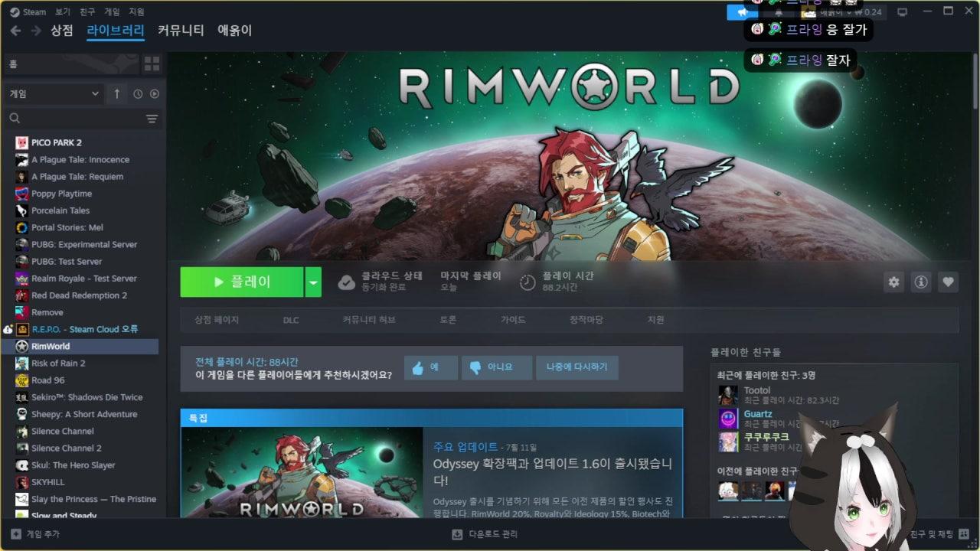Image resolution: width=980 pixels, height=551 pixels.
Task: Open the 지원 tab below play bar
Action: click(656, 320)
